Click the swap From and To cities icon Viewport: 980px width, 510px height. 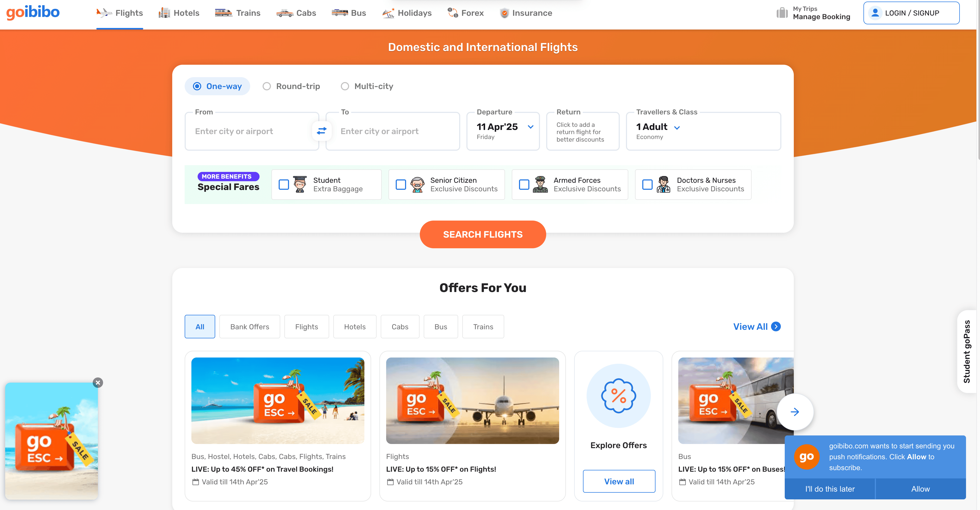pos(321,131)
